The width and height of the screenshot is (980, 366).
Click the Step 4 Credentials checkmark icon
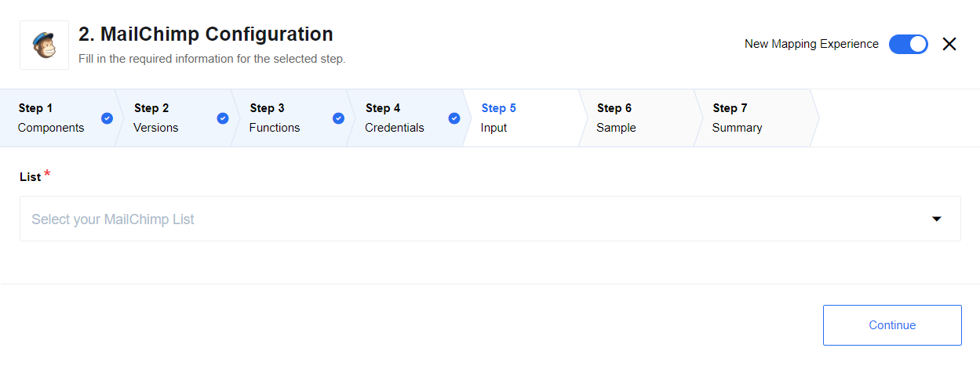(x=454, y=118)
